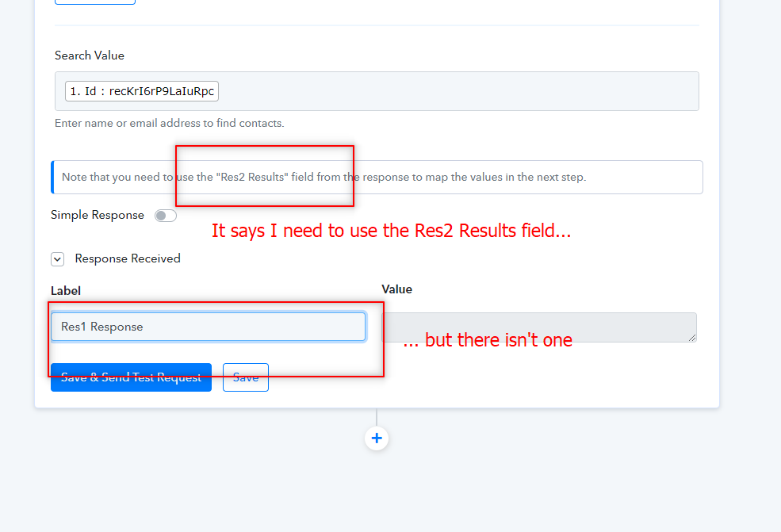Click the plus icon to add step
The height and width of the screenshot is (532, 781).
click(x=377, y=438)
